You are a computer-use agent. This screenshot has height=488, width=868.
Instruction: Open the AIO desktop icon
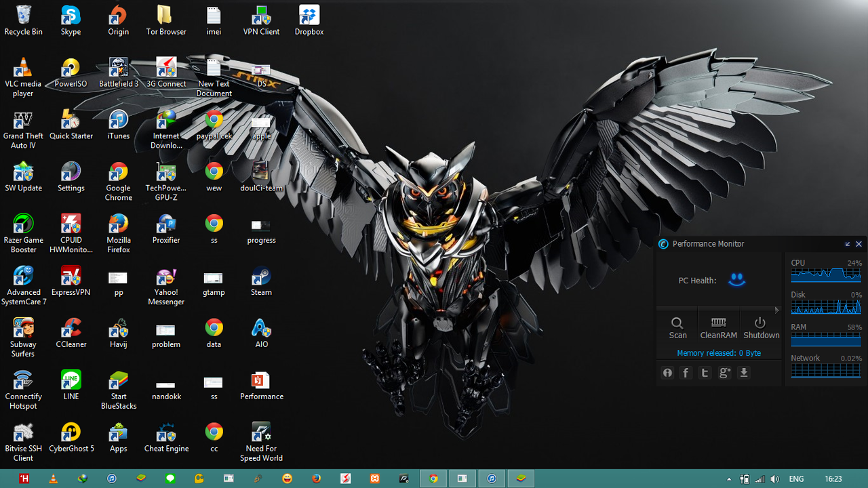click(x=261, y=333)
